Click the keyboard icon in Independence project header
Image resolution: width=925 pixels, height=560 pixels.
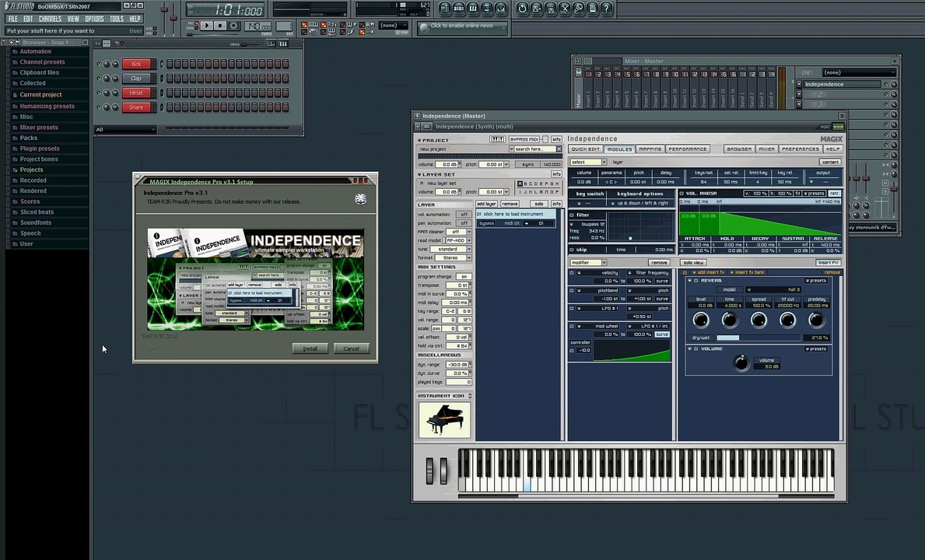(x=497, y=139)
